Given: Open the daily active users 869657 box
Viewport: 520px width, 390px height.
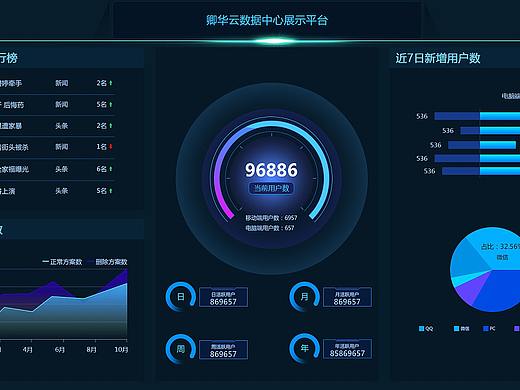Looking at the screenshot, I should click(x=223, y=297).
